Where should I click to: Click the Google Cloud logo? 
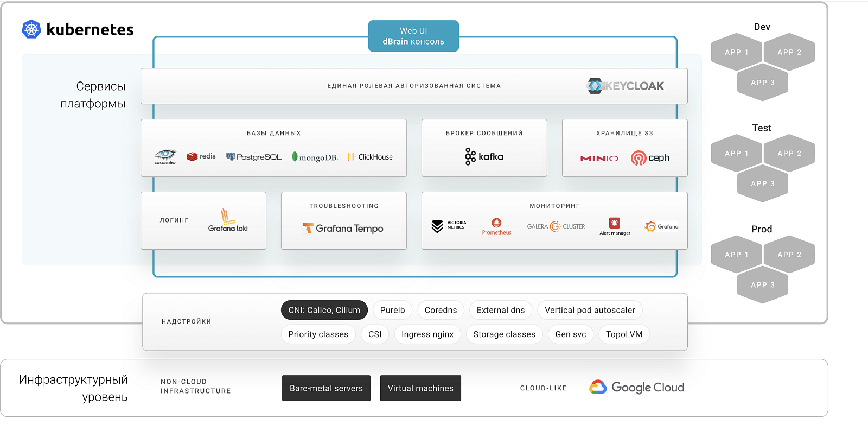pos(636,387)
